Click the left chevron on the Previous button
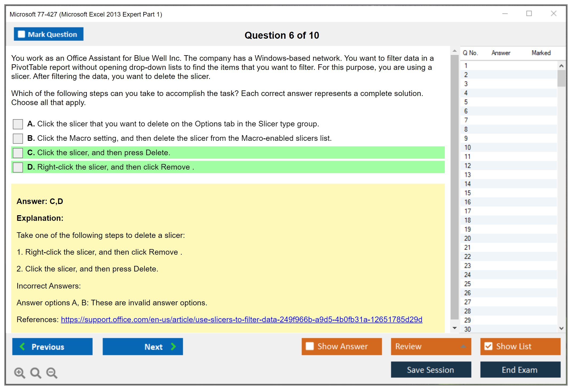574x392 pixels. tap(23, 346)
